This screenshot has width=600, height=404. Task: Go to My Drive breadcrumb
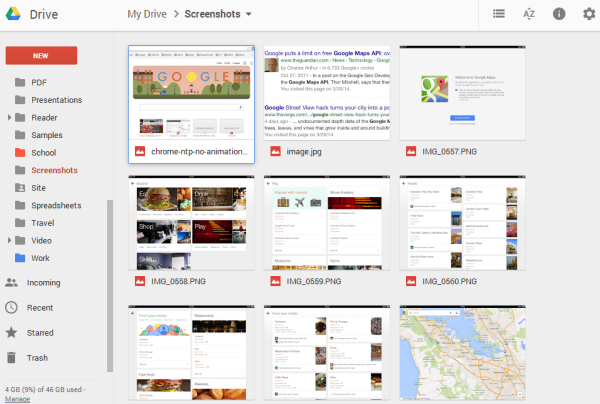[x=147, y=15]
